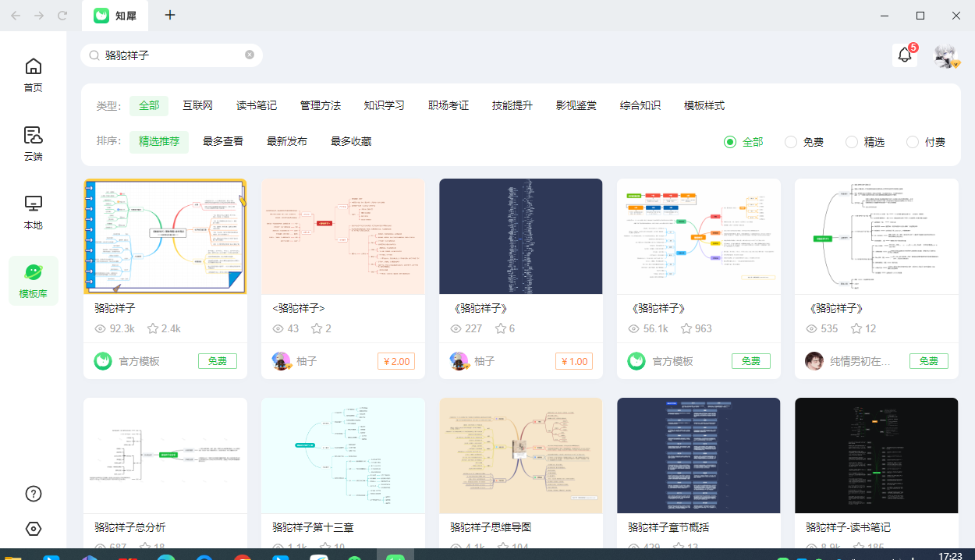Click the star icon with 12 favorites
This screenshot has width=975, height=560.
tap(856, 328)
